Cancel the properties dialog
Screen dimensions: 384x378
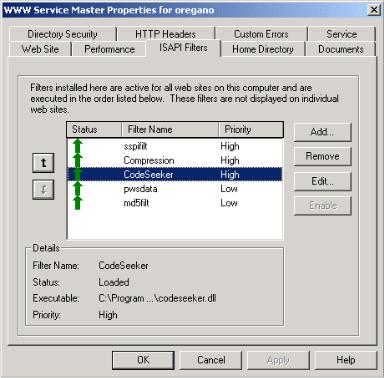tap(211, 360)
